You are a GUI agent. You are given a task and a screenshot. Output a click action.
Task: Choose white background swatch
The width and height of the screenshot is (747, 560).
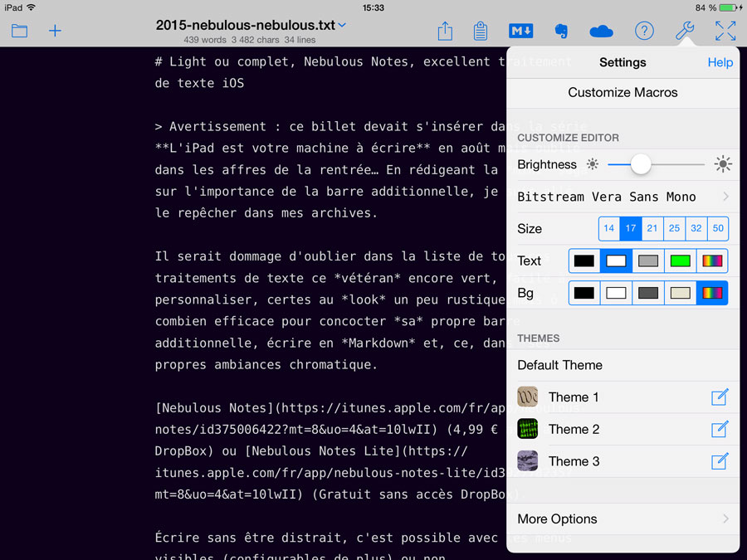[616, 293]
